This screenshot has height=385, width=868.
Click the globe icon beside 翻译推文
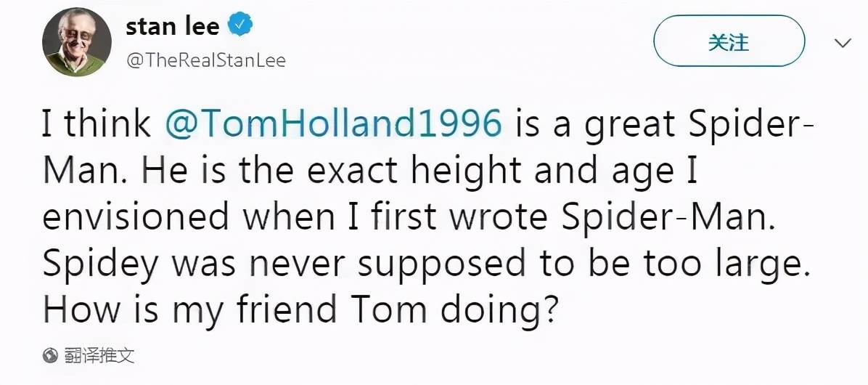pos(51,354)
